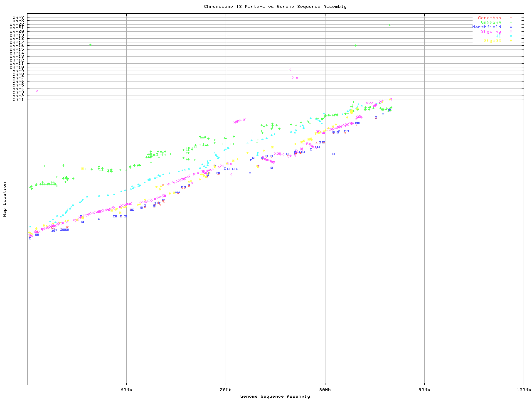
Task: Click the blue square Marshfield legend symbol
Action: point(510,27)
